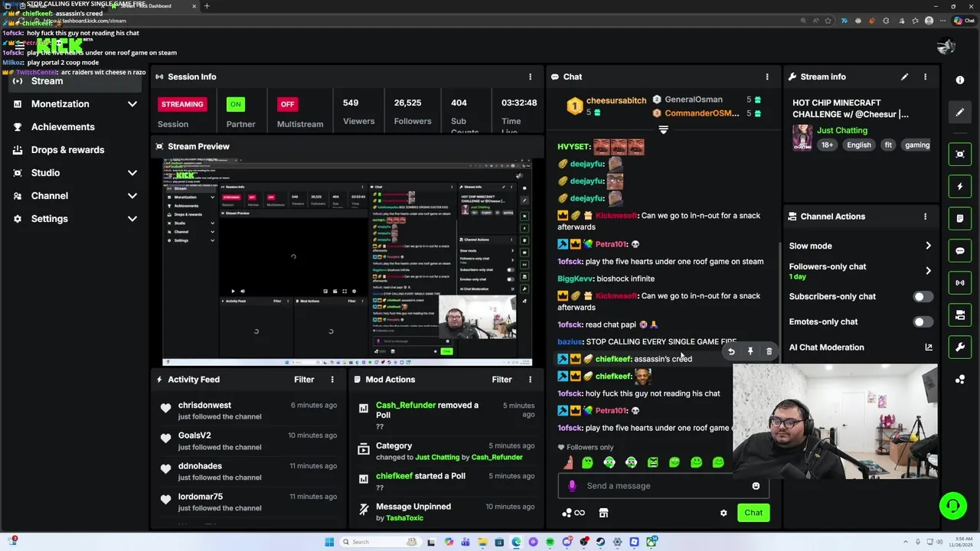This screenshot has width=980, height=551.
Task: Open the Slow mode options chevron
Action: tap(928, 246)
